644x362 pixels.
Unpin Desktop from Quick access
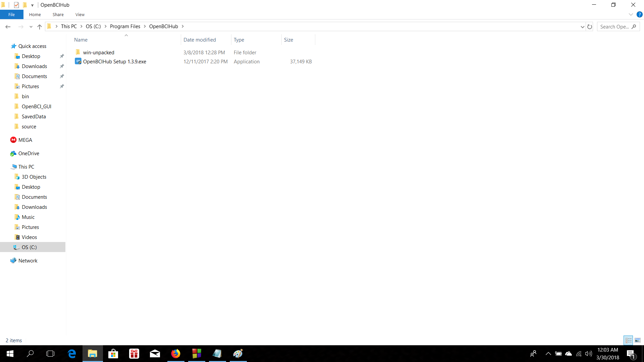62,56
